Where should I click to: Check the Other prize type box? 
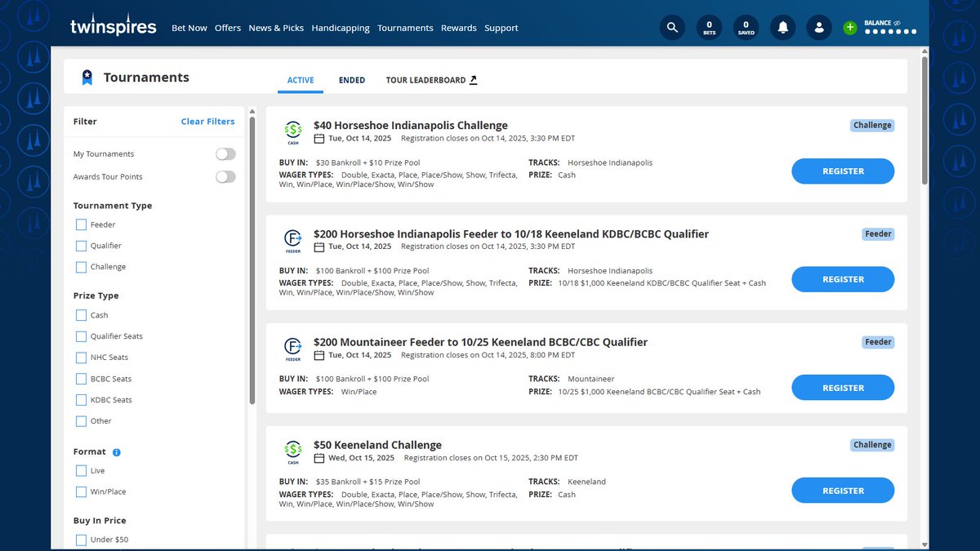81,421
